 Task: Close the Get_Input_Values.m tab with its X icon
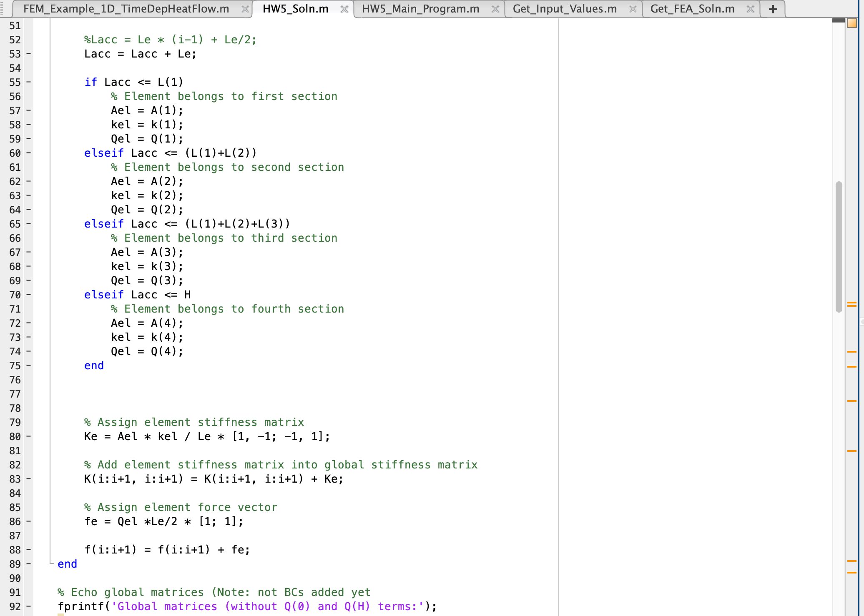pyautogui.click(x=633, y=8)
